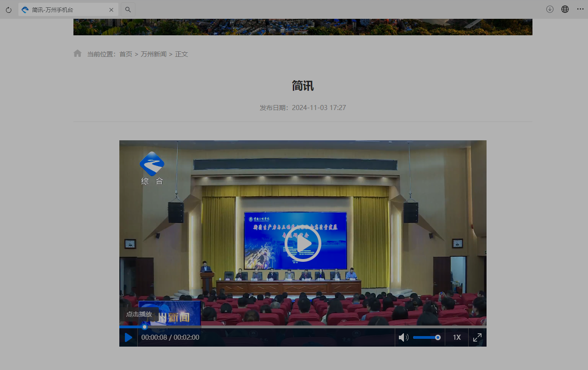Click the city banner image at the top
Viewport: 588px width, 370px height.
coord(302,27)
